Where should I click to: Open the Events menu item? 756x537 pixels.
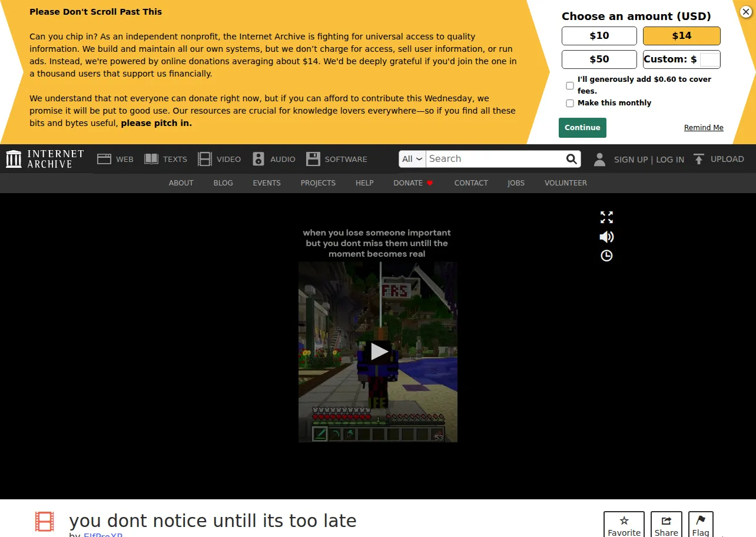[267, 183]
